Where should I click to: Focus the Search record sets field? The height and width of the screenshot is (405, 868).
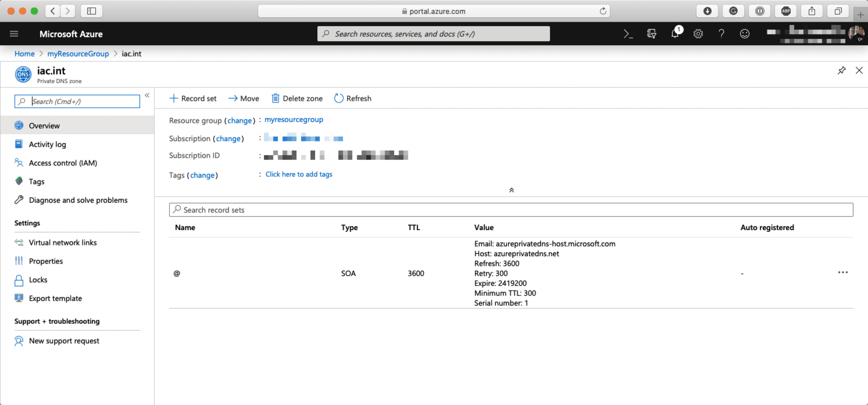[x=511, y=210]
